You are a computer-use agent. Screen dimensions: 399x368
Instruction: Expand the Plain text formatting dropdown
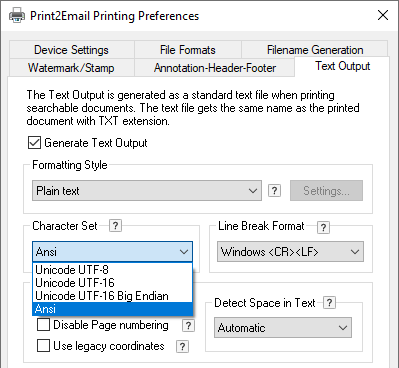[147, 191]
